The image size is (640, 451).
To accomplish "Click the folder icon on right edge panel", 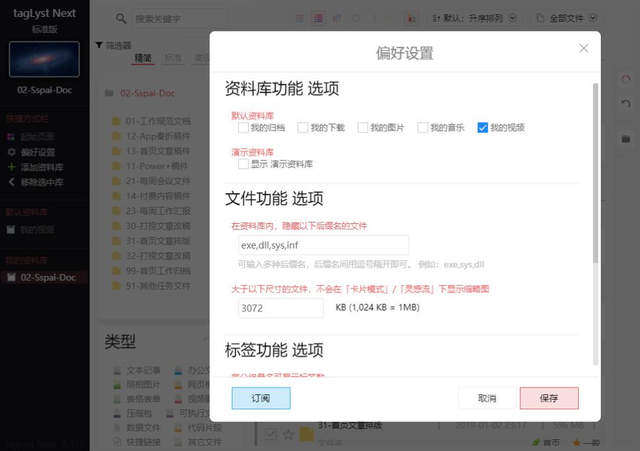I will 626,139.
